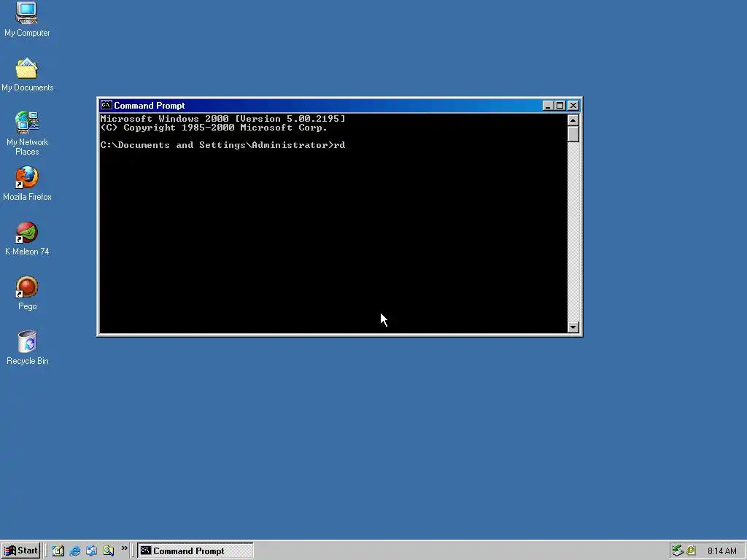
Task: Open Outlook Express from quick launch
Action: [x=91, y=551]
